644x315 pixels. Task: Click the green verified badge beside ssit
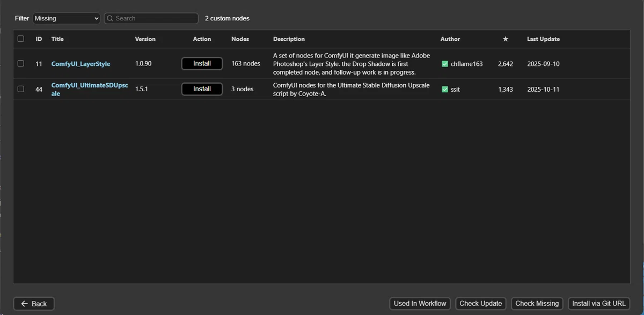point(445,89)
